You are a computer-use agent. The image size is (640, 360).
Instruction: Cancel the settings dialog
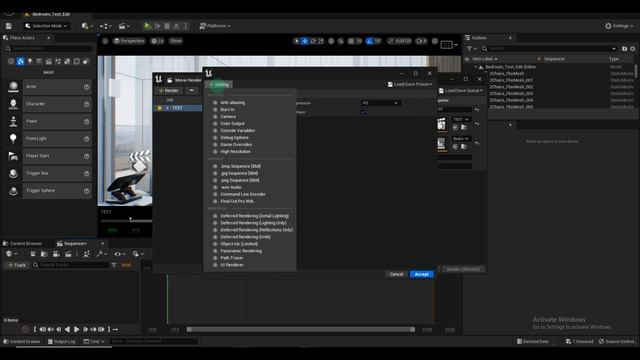point(396,274)
